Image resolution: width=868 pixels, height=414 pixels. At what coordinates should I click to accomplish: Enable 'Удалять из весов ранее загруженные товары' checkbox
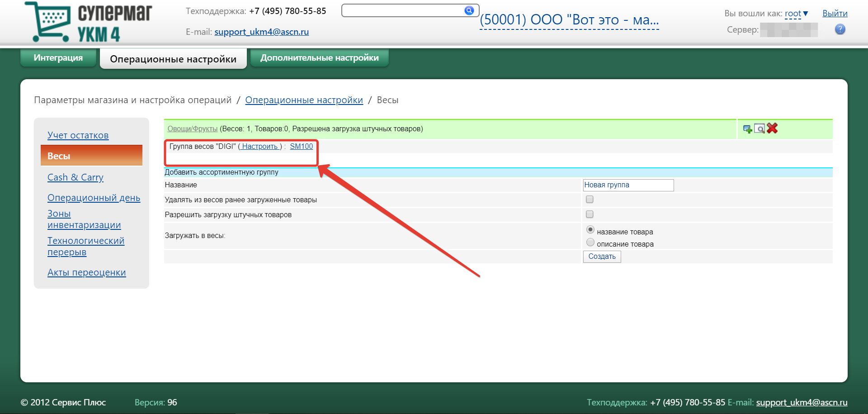(x=590, y=200)
